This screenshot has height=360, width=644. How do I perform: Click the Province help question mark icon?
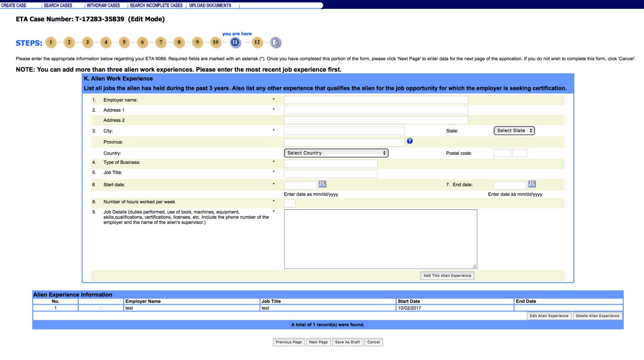coord(410,141)
